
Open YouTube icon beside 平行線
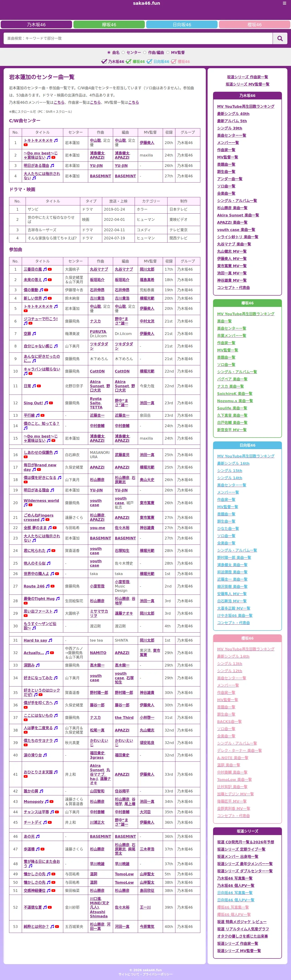coord(43,415)
